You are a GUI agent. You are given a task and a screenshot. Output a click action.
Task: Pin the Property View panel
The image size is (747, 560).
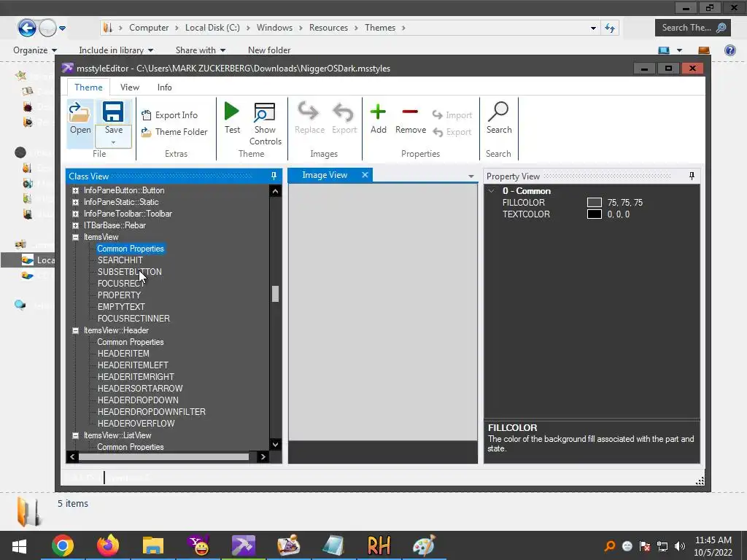pos(692,176)
